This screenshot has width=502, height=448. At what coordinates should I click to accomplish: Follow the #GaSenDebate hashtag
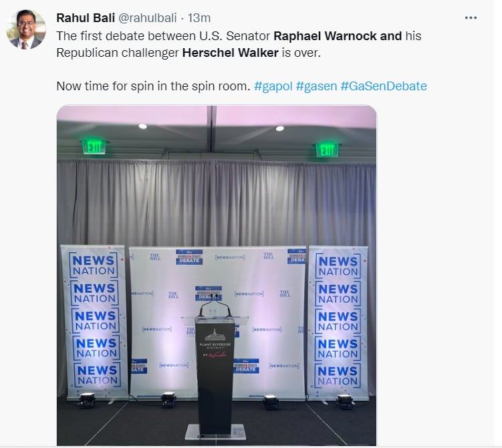[384, 86]
